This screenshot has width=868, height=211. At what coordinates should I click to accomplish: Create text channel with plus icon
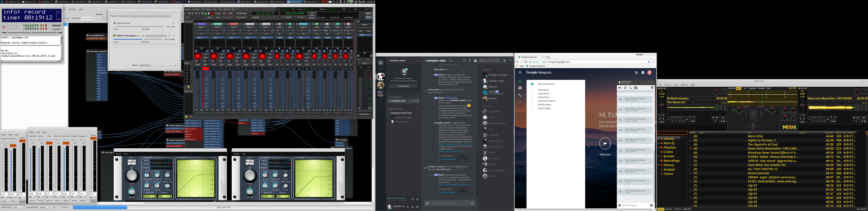point(417,97)
